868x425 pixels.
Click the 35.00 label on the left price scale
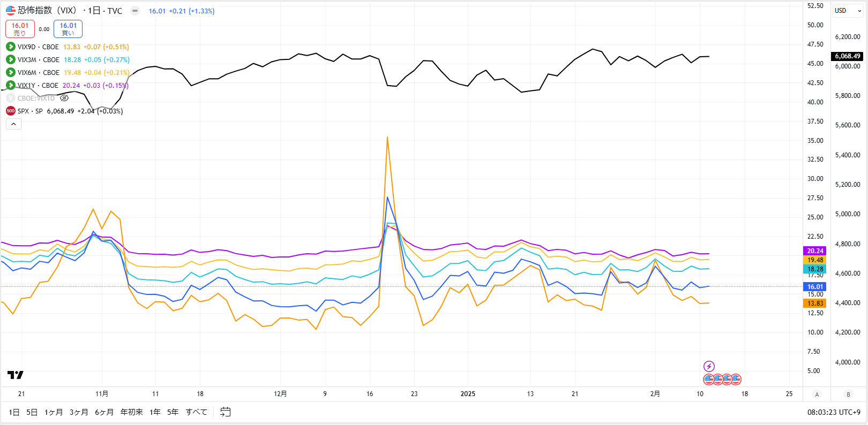click(815, 141)
